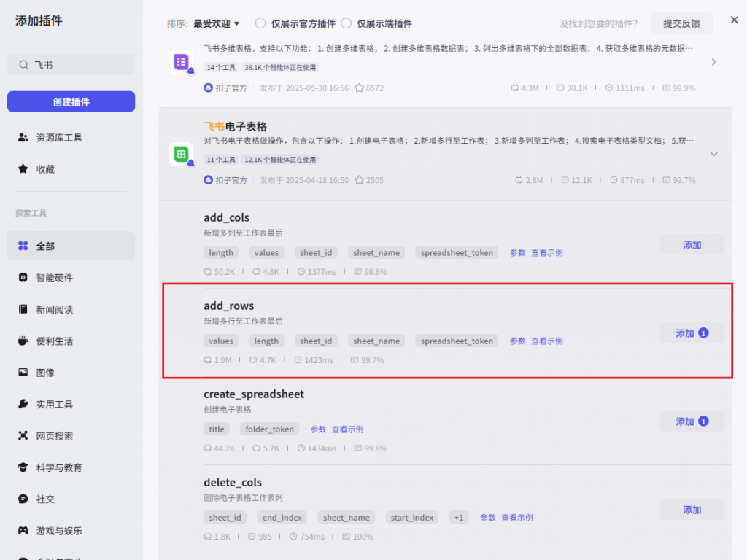Click the 14个工具 tag

[221, 68]
